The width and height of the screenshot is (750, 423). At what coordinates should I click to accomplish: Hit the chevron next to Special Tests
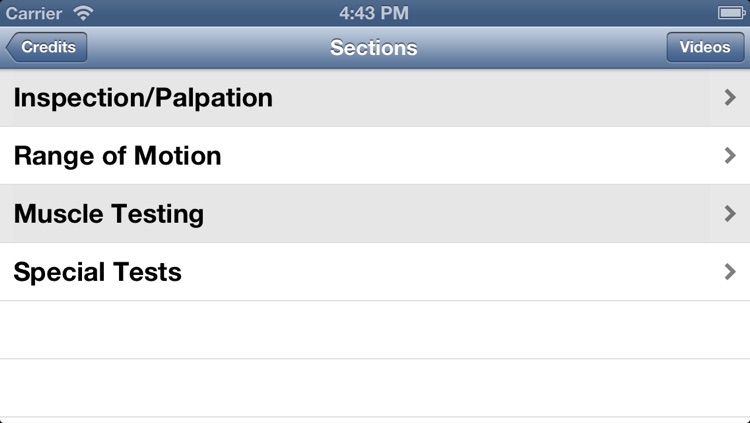730,272
